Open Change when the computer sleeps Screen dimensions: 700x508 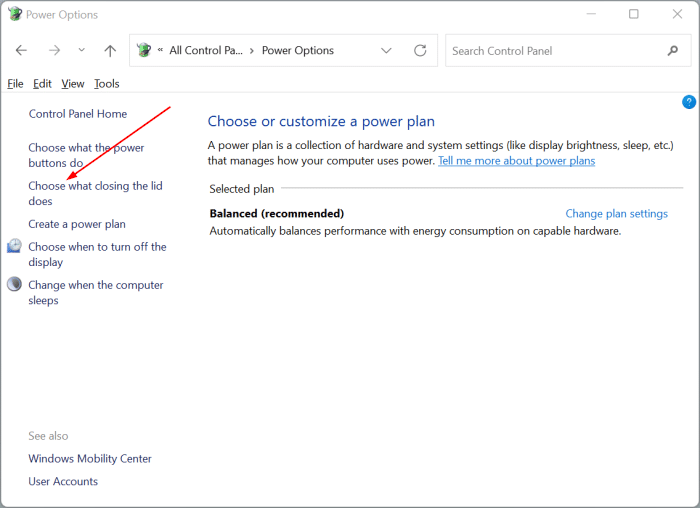96,292
